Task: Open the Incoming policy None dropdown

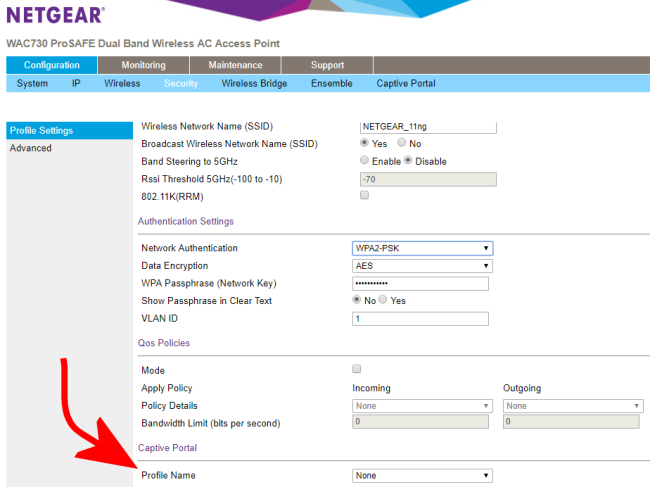Action: [x=422, y=406]
